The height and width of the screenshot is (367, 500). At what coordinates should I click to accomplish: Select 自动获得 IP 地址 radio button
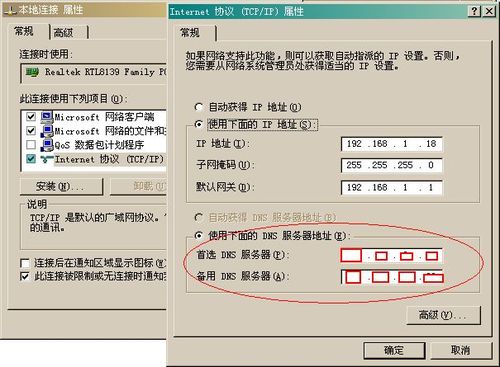tap(199, 107)
